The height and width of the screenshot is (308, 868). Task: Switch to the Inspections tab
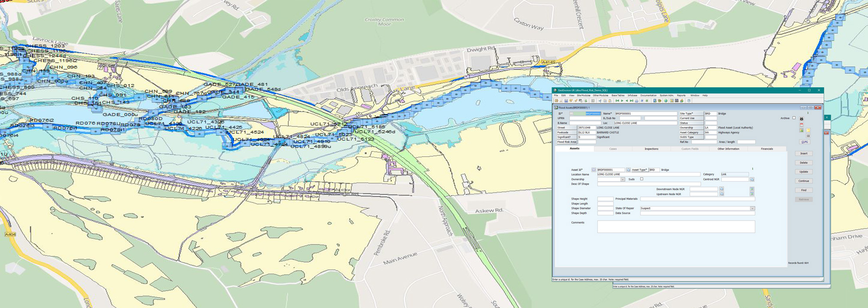[x=651, y=149]
